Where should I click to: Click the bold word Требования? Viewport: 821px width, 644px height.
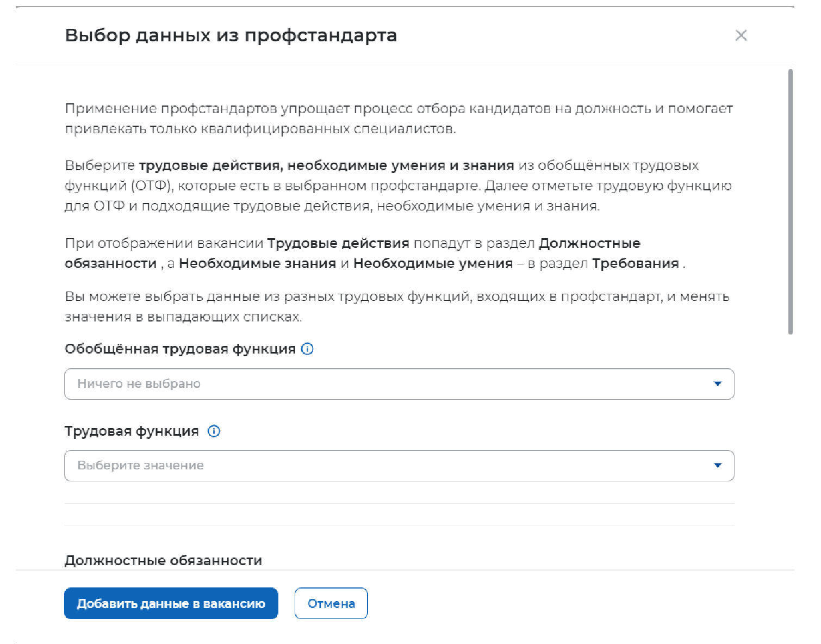pyautogui.click(x=635, y=264)
